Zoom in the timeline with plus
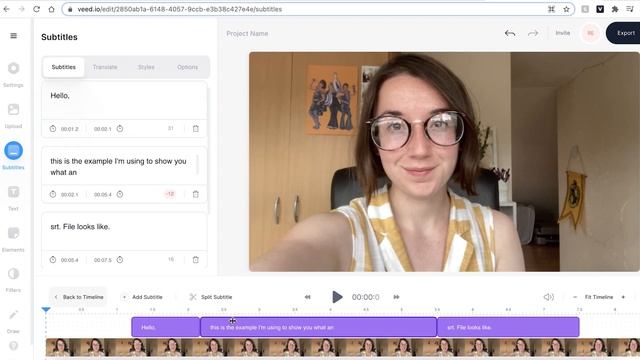Viewport: 640px width, 360px height. click(623, 297)
